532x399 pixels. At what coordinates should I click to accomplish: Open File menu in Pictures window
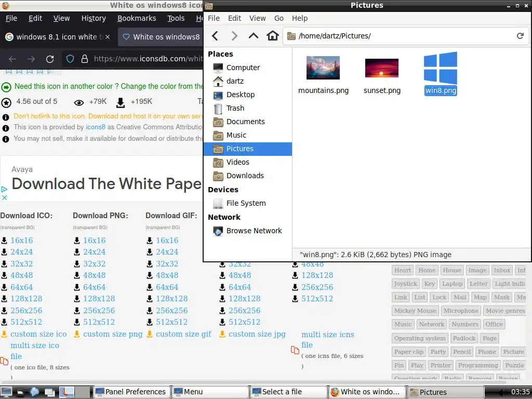[214, 18]
